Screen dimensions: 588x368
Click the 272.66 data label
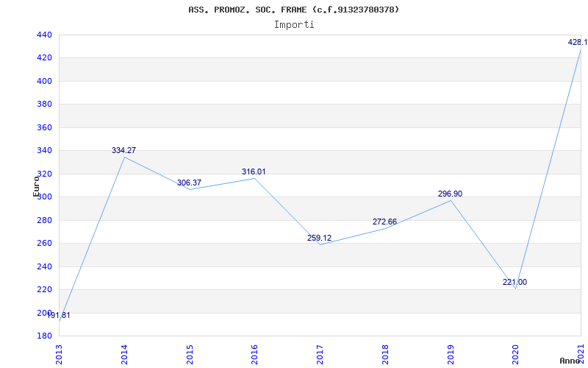(384, 222)
